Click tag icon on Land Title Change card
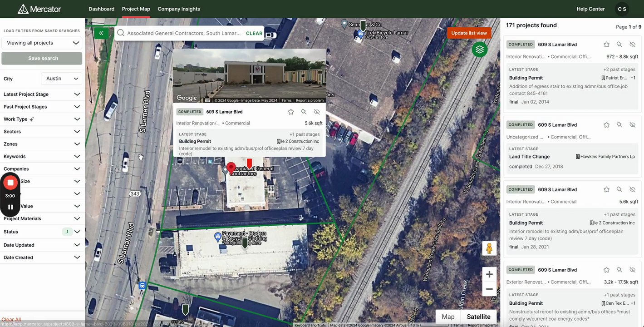 click(x=619, y=125)
